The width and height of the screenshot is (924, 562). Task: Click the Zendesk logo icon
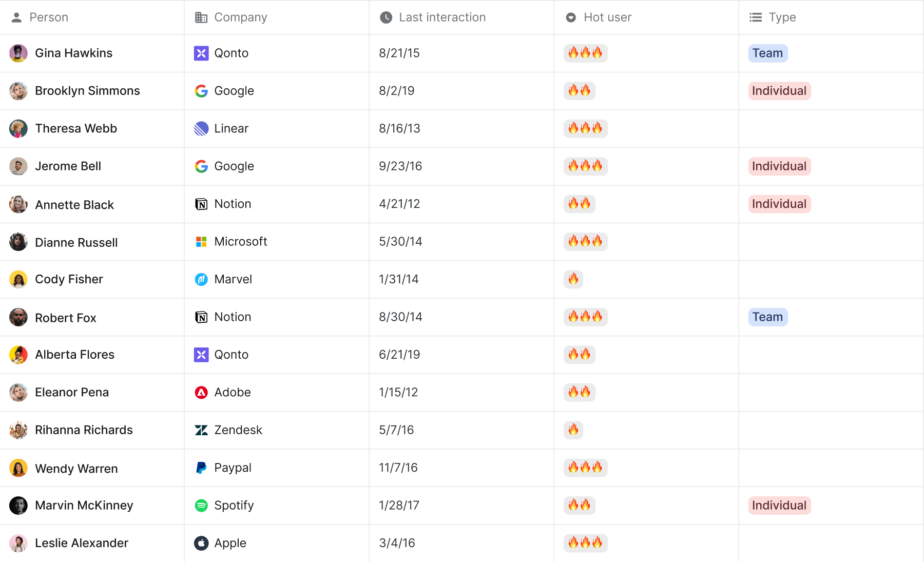pyautogui.click(x=201, y=430)
